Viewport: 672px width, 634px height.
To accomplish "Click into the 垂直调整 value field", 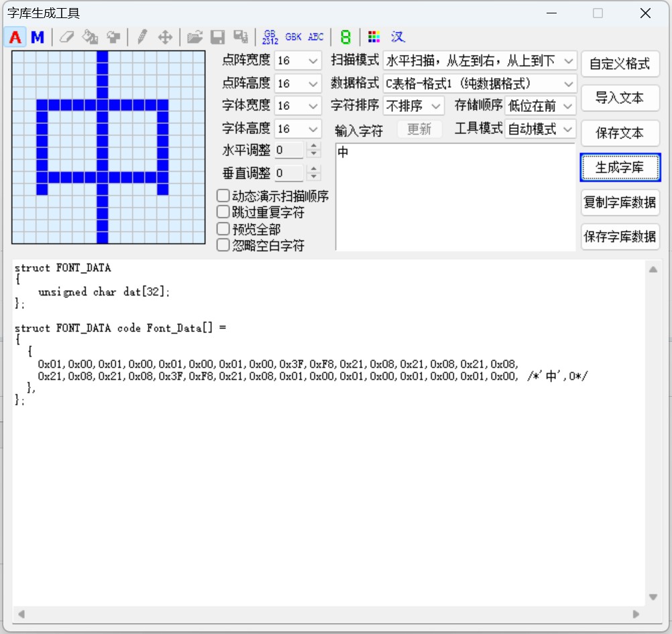I will 290,173.
